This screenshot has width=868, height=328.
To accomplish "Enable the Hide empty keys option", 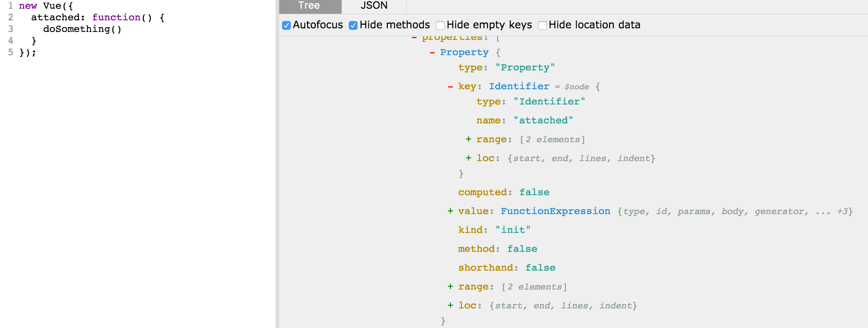I will 440,25.
